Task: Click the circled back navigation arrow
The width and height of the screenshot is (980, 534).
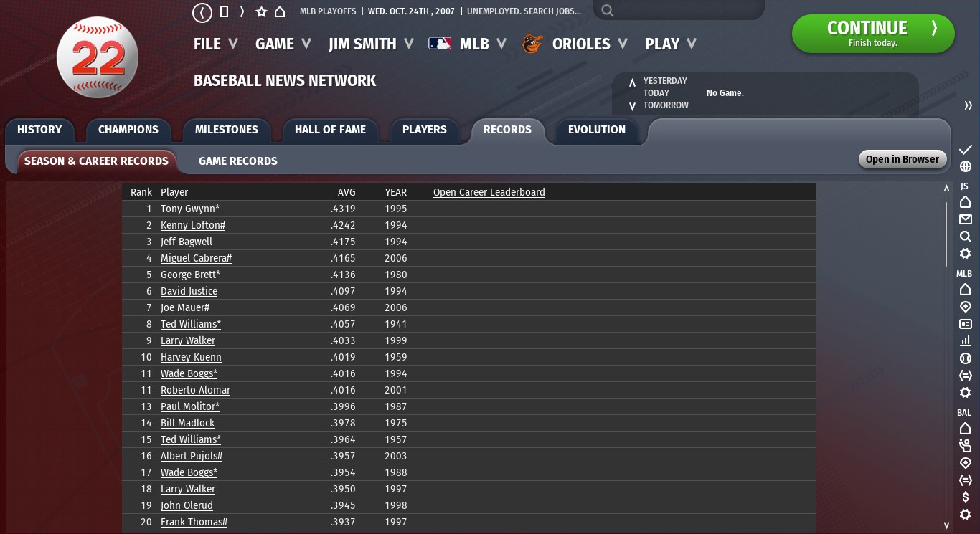Action: coord(203,12)
